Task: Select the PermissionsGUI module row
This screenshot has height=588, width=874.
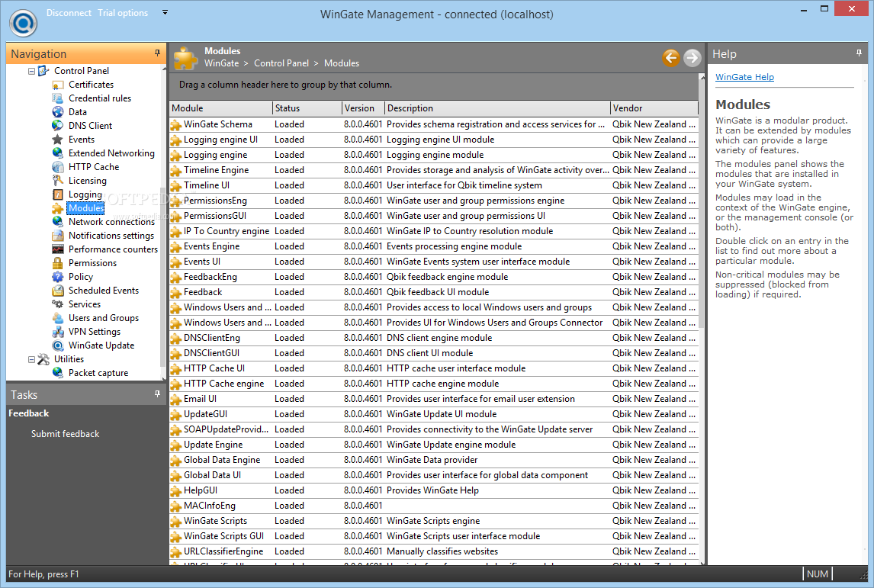Action: pos(434,216)
